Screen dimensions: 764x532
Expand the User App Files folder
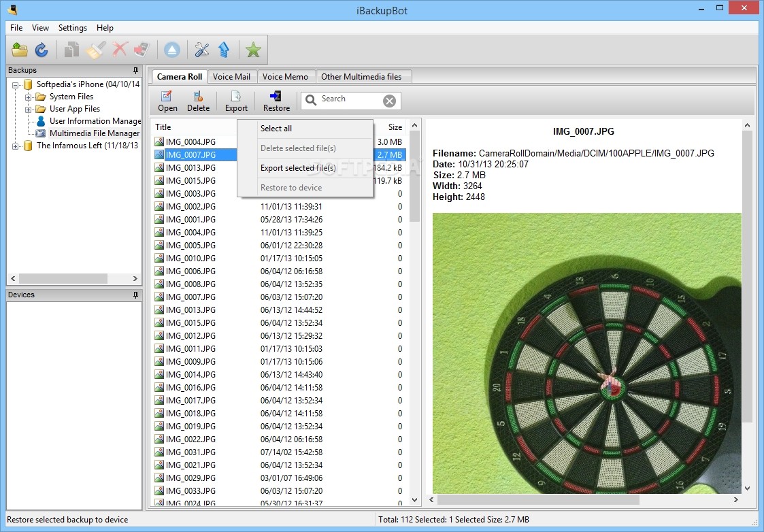(x=28, y=109)
